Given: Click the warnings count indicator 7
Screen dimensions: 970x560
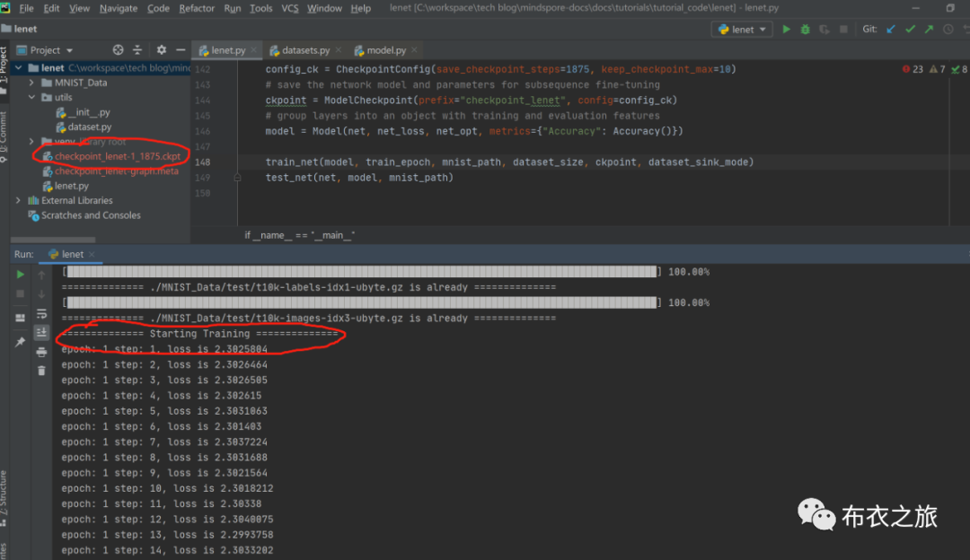Looking at the screenshot, I should click(x=937, y=69).
